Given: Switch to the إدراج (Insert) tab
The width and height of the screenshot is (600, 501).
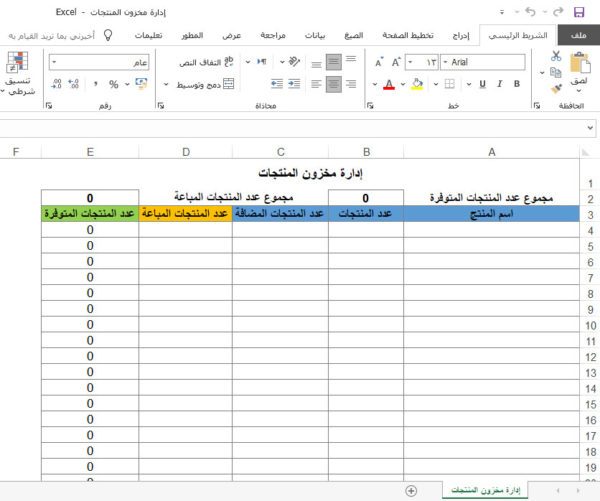Looking at the screenshot, I should pyautogui.click(x=461, y=36).
